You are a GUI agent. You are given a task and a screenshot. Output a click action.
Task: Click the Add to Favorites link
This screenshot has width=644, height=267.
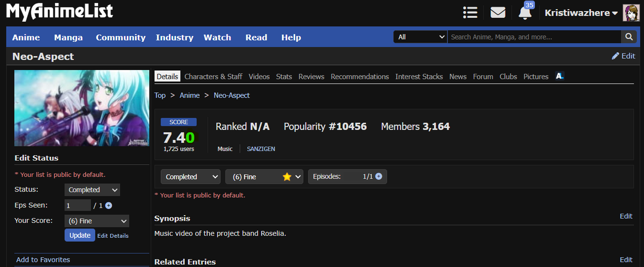point(43,260)
